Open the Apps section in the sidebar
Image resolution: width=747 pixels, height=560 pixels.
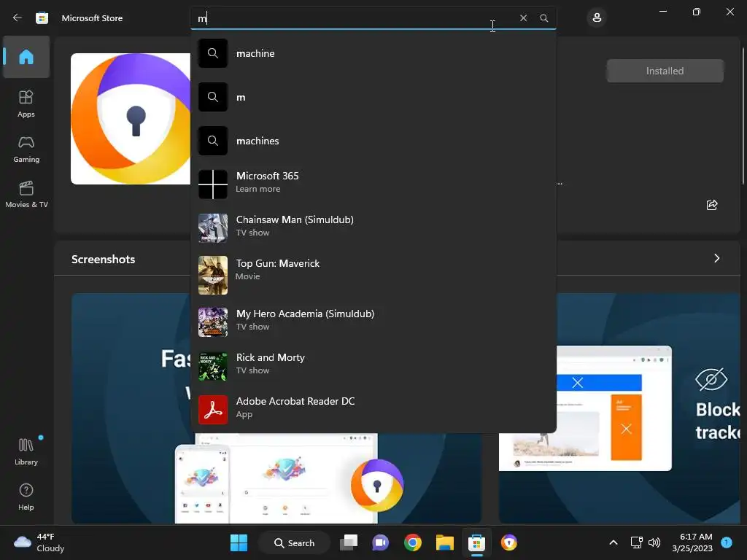click(x=26, y=104)
